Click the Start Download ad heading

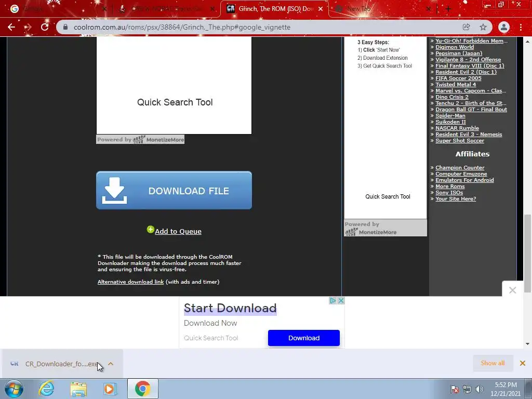pyautogui.click(x=230, y=308)
